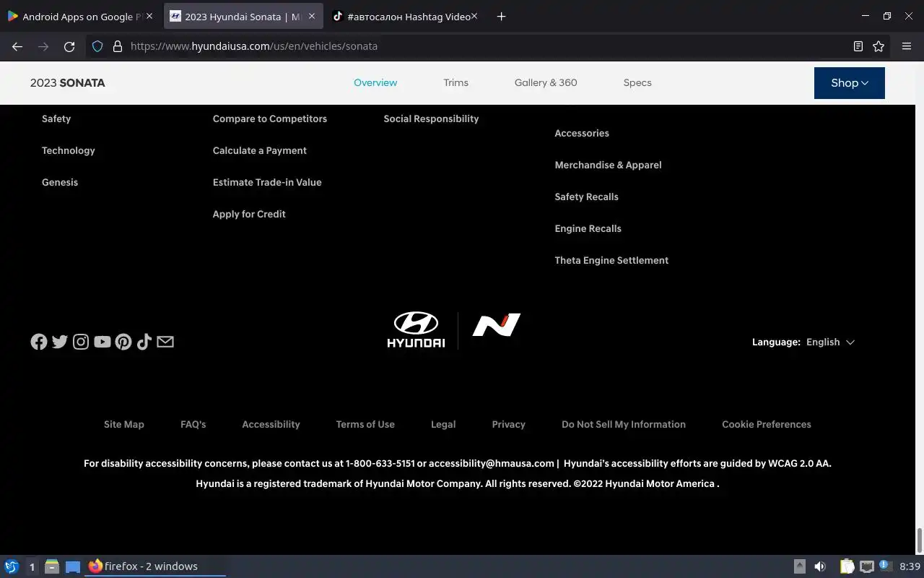
Task: Open the FAQ's link
Action: 193,425
